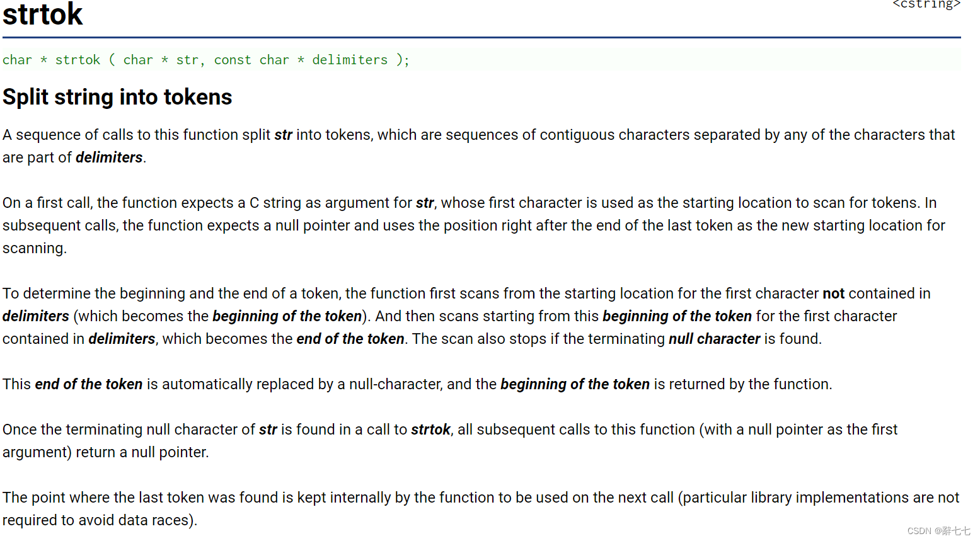Click bold 'null character' text
Viewport: 980px width, 541px height.
(x=714, y=339)
